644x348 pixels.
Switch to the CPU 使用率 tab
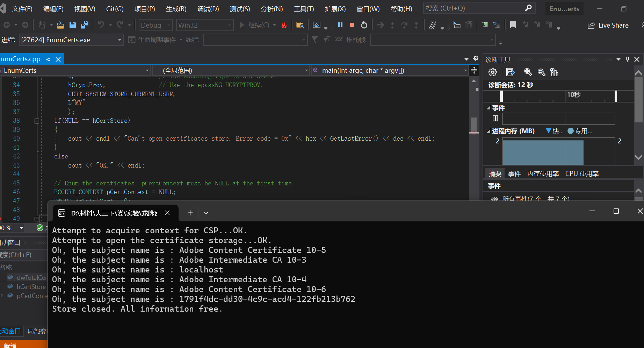pyautogui.click(x=582, y=173)
